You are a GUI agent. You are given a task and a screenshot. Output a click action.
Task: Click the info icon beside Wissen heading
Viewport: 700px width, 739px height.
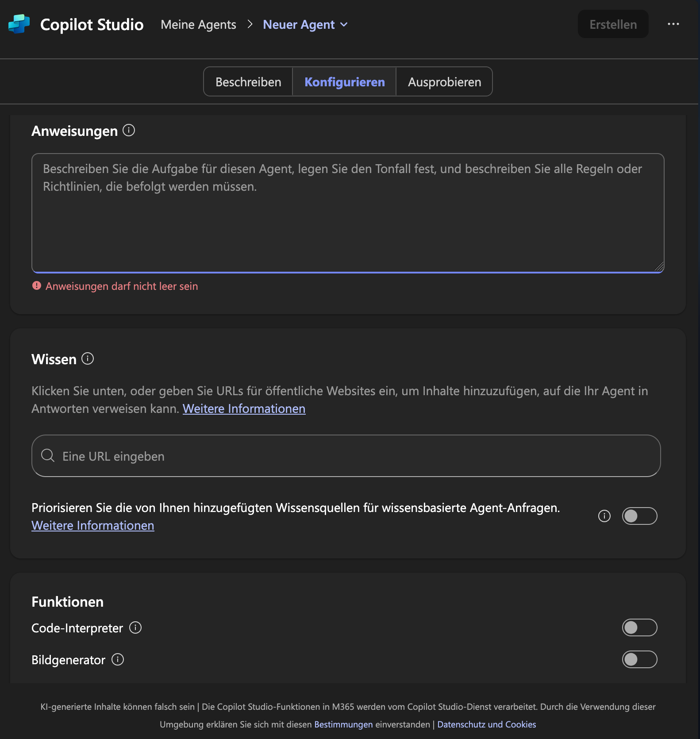point(88,359)
